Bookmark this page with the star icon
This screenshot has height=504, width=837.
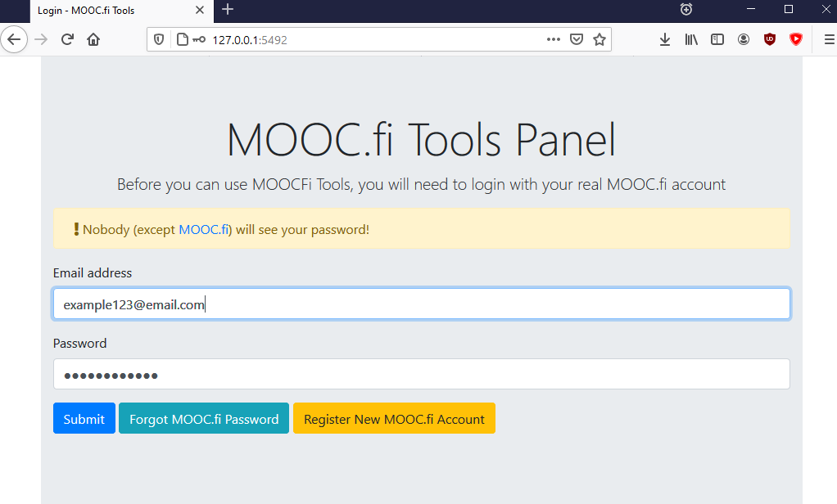click(599, 39)
